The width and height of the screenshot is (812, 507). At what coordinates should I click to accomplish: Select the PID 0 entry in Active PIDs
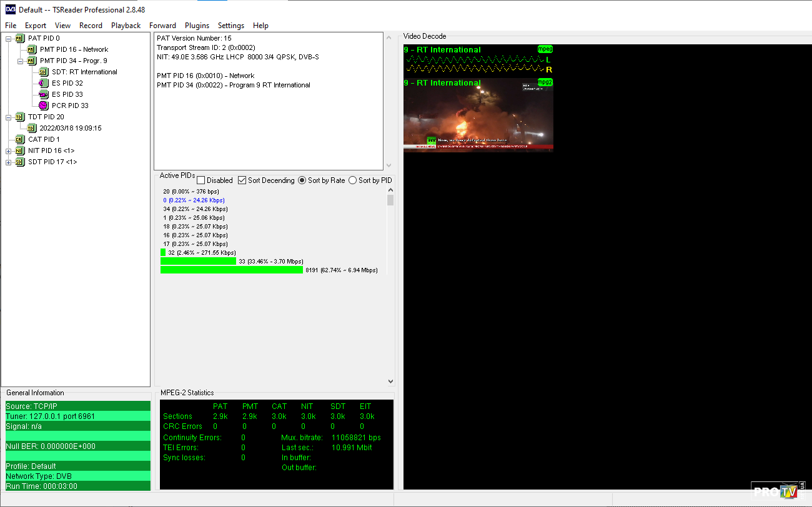click(194, 200)
